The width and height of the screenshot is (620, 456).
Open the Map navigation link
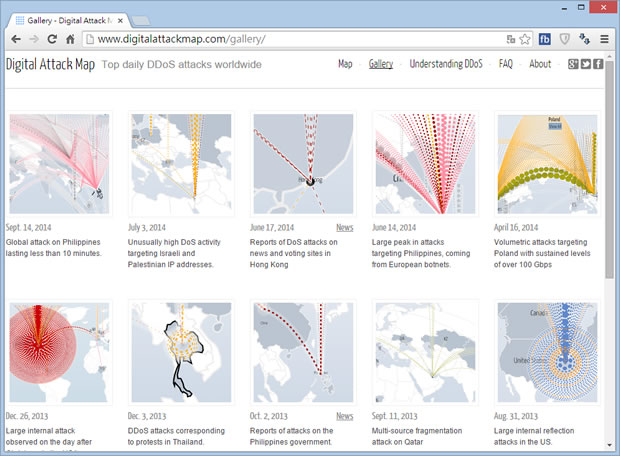point(345,64)
